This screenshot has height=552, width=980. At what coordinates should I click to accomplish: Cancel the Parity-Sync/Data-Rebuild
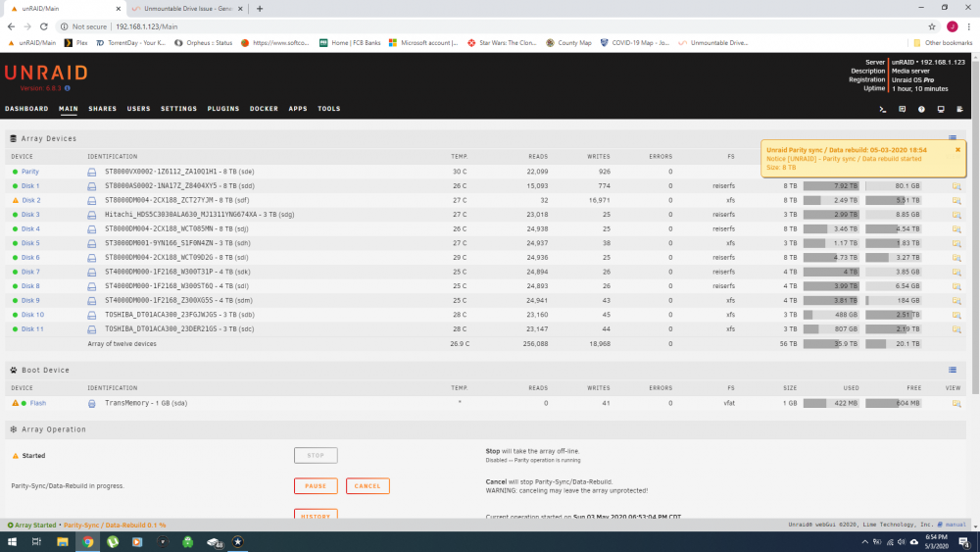[x=367, y=485]
